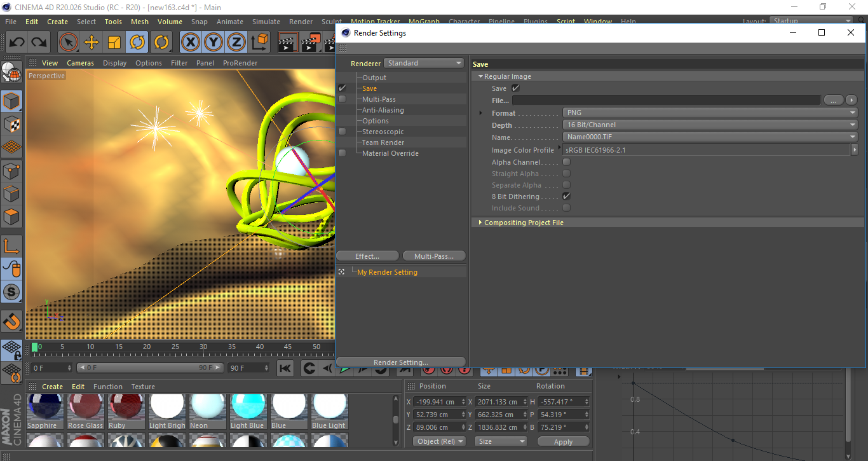Open the Renderer Standard dropdown
This screenshot has height=461, width=868.
coord(423,63)
